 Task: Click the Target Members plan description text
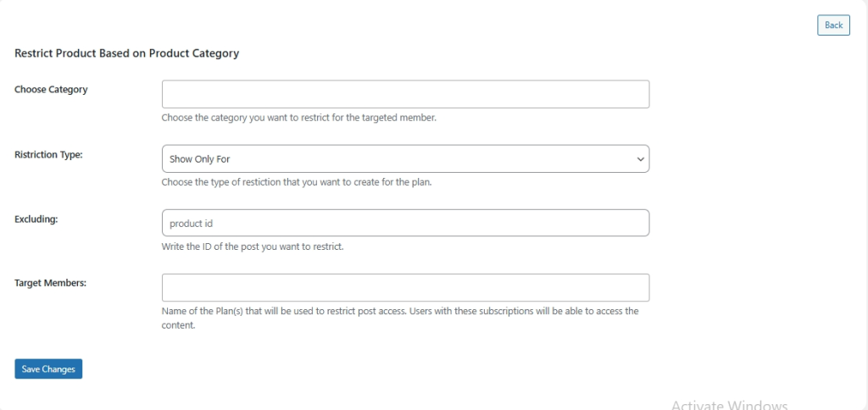click(399, 311)
